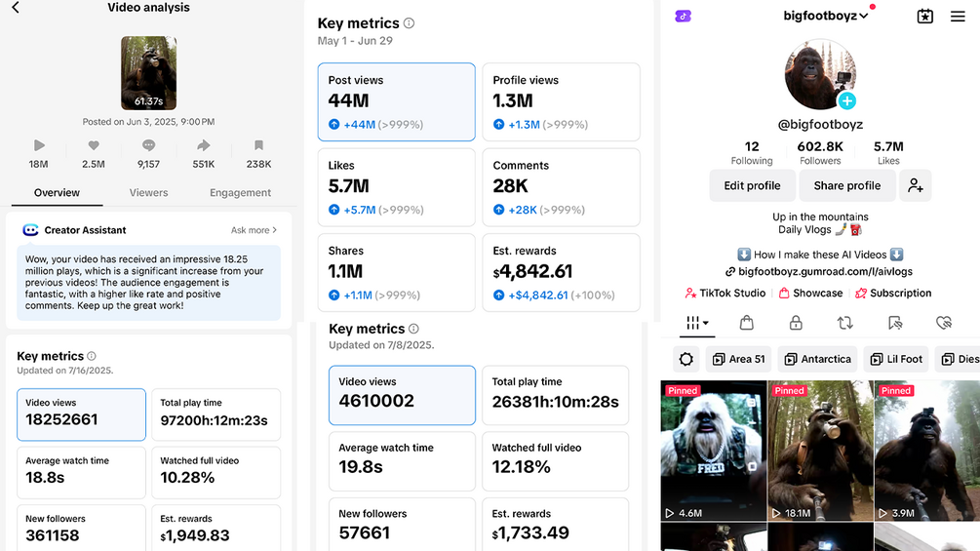This screenshot has height=551, width=980.
Task: Expand the video grid sort dropdown
Action: coord(697,323)
